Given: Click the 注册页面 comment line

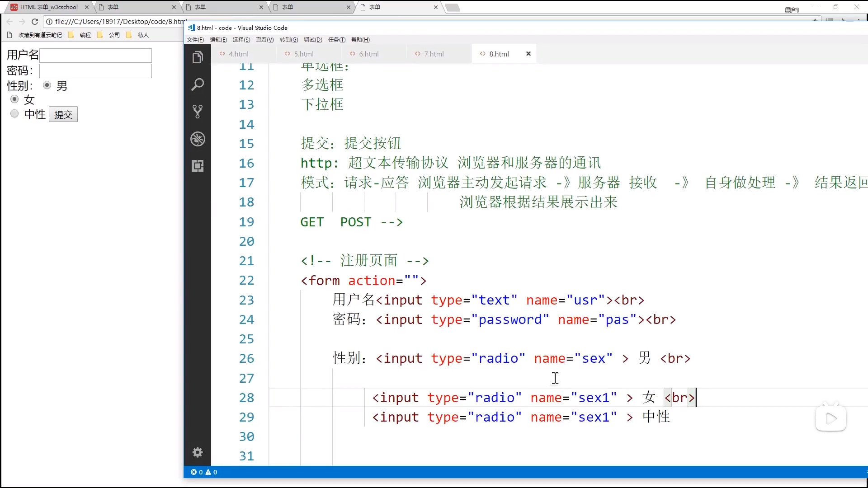Looking at the screenshot, I should coord(364,261).
